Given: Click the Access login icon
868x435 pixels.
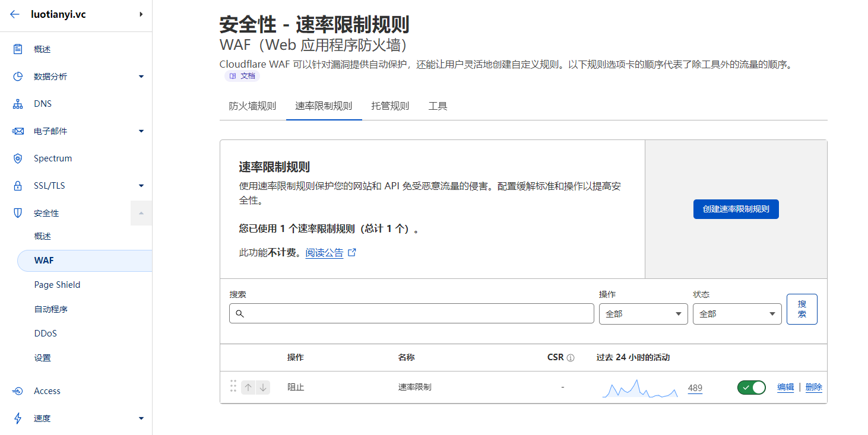Looking at the screenshot, I should 18,391.
